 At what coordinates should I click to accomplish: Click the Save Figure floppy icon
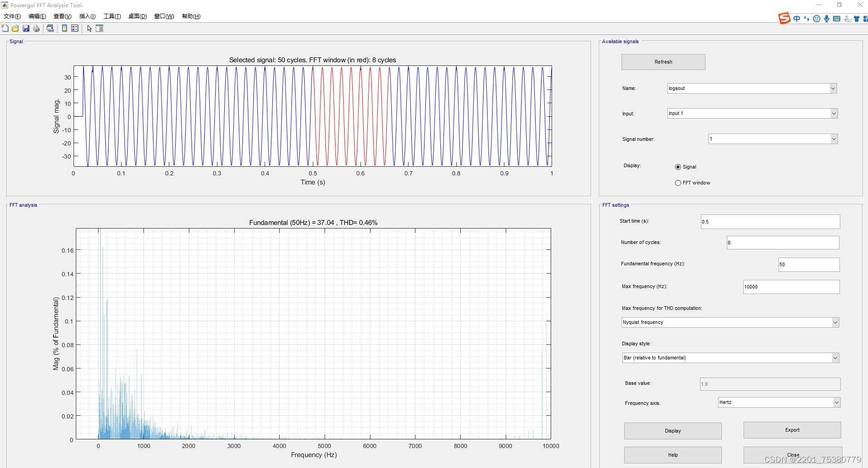pos(26,28)
